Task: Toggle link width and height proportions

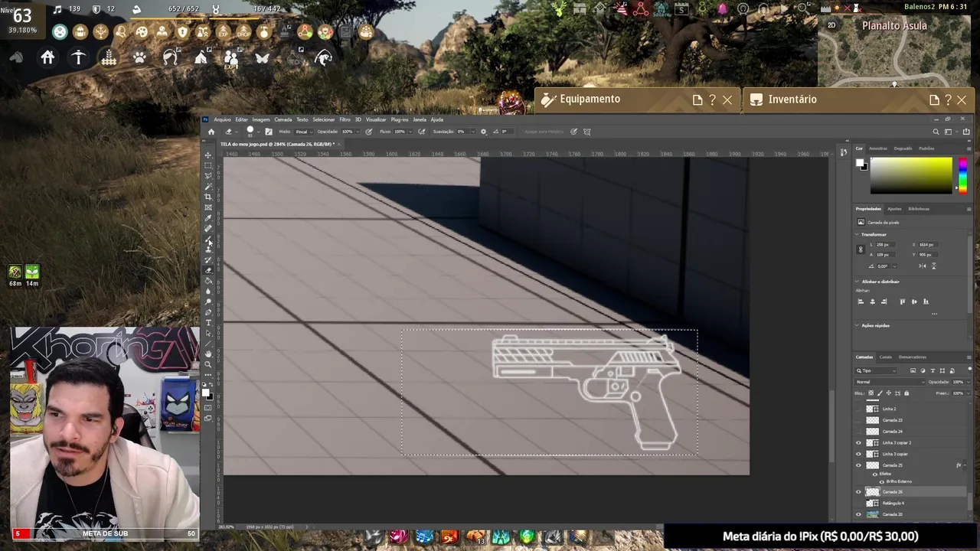Action: click(x=861, y=249)
